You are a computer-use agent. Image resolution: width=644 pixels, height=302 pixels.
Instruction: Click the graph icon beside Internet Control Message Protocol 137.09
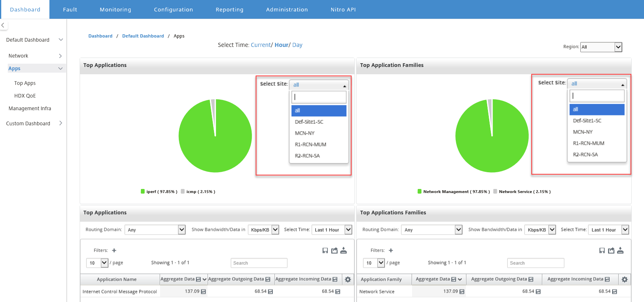(x=203, y=292)
